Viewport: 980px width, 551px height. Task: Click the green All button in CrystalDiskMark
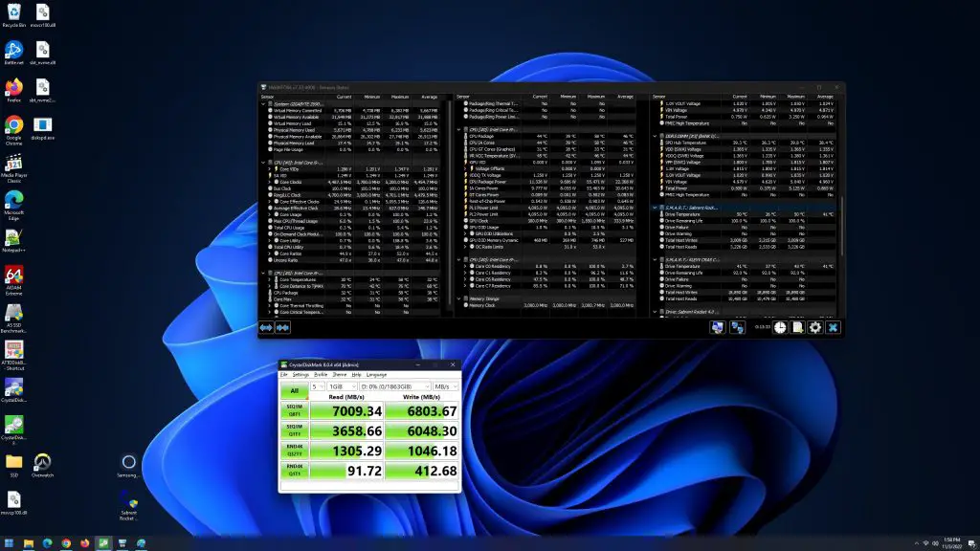pos(295,391)
